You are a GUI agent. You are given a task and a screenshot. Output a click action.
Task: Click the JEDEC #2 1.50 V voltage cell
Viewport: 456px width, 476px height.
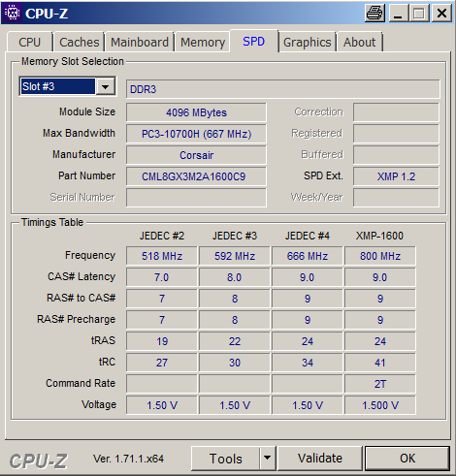(162, 405)
